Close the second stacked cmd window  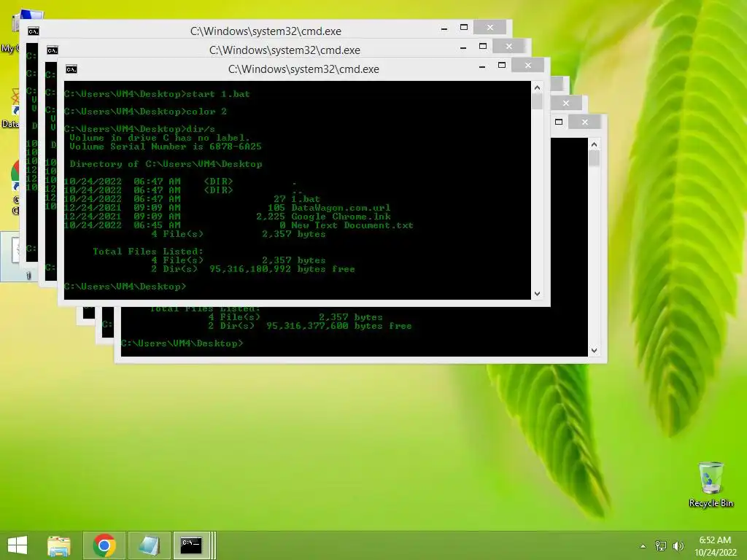pos(508,47)
